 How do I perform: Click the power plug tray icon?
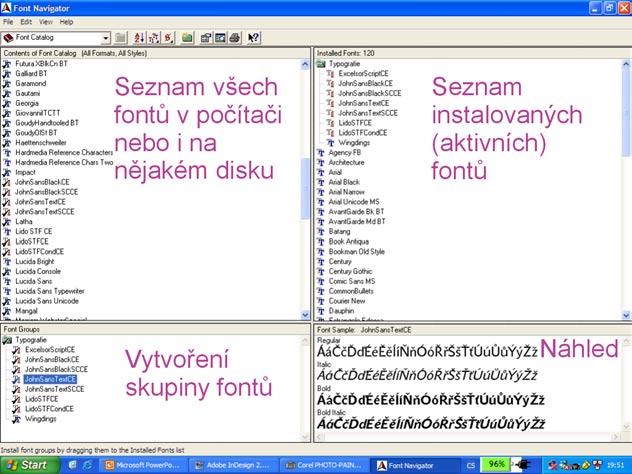pos(522,465)
